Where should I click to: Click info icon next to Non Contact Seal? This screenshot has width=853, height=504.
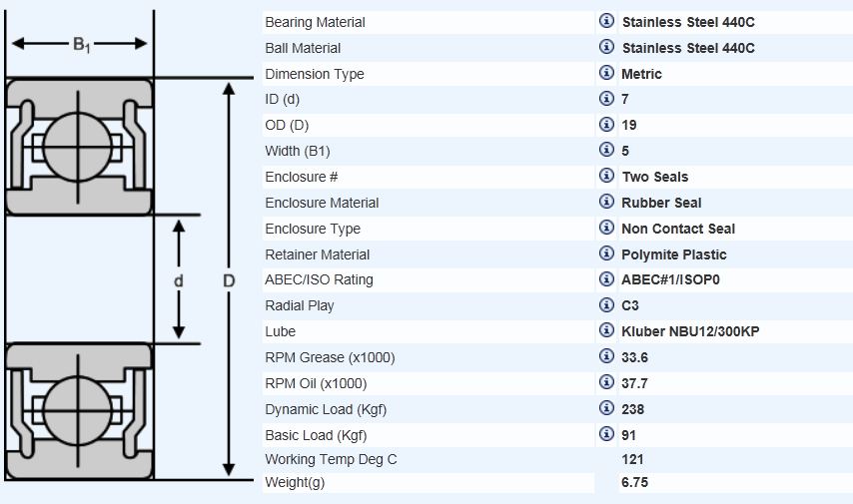(606, 228)
